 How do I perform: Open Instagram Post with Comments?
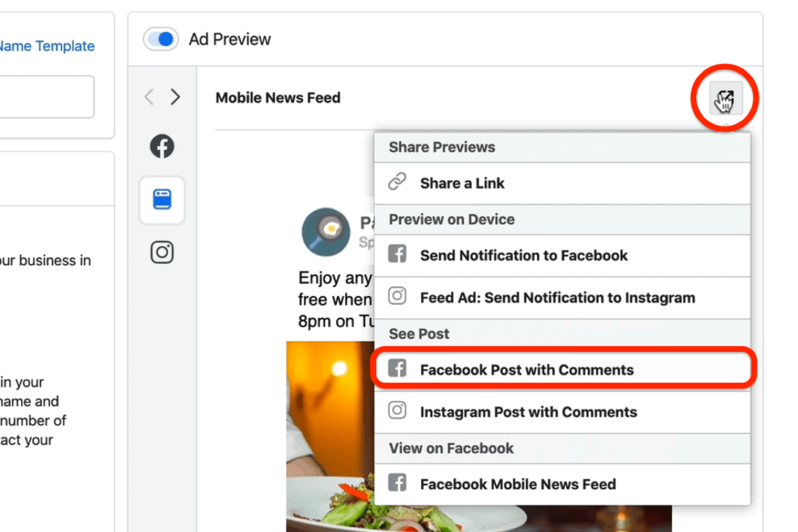[x=562, y=412]
